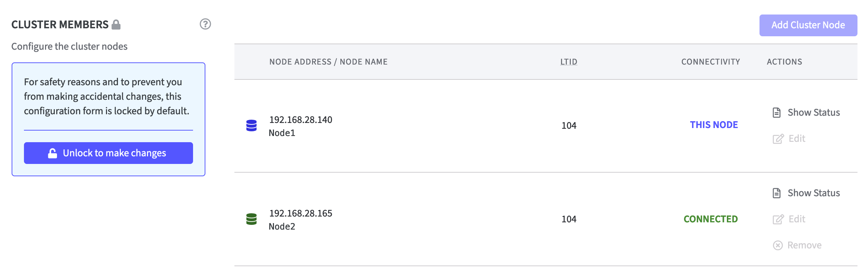868x280 pixels.
Task: Open Show Status link for Node1
Action: click(814, 112)
